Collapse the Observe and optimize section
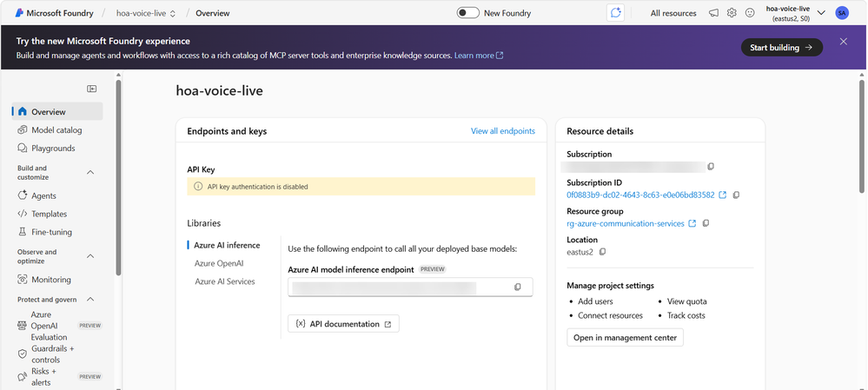The width and height of the screenshot is (868, 390). [x=90, y=256]
